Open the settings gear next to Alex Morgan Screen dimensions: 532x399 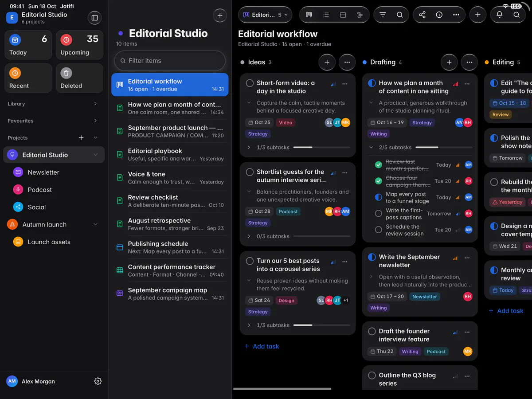pos(98,381)
